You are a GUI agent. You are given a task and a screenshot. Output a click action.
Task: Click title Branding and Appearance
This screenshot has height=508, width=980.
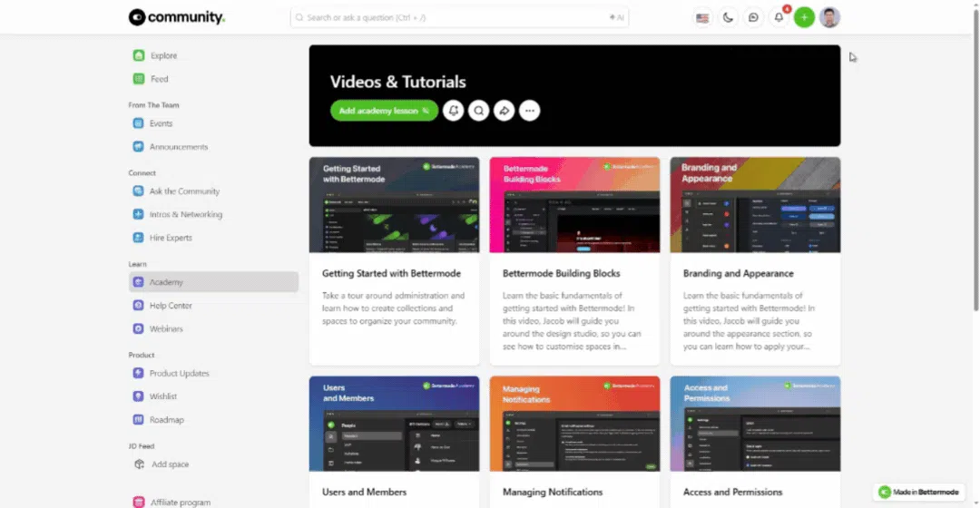point(738,274)
